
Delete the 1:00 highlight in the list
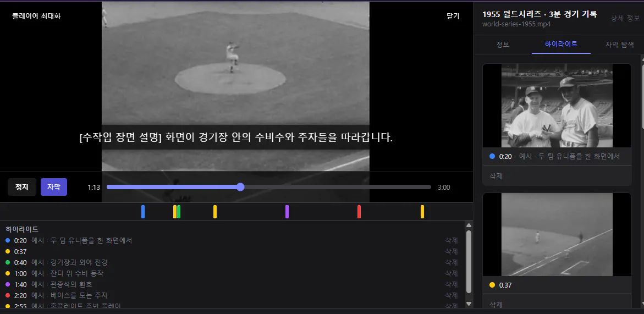(452, 273)
